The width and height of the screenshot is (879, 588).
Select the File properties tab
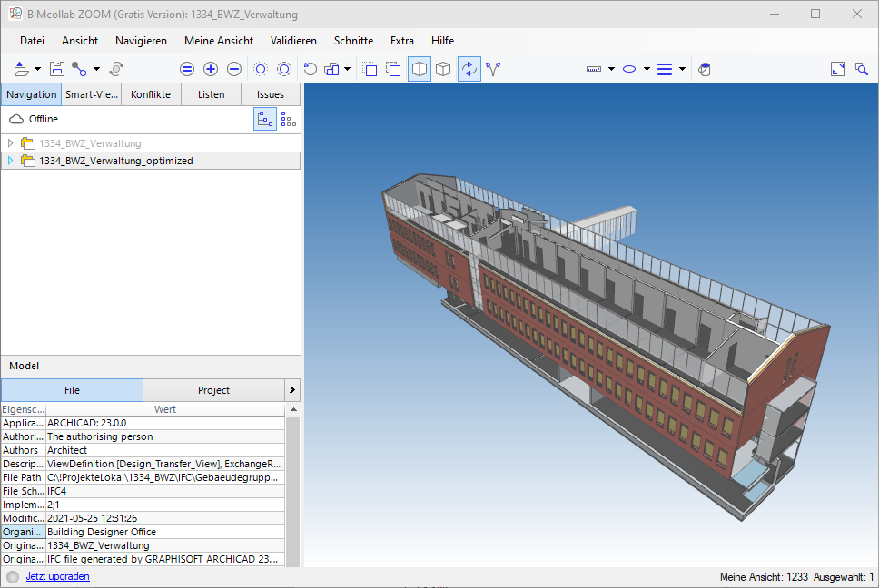click(73, 390)
